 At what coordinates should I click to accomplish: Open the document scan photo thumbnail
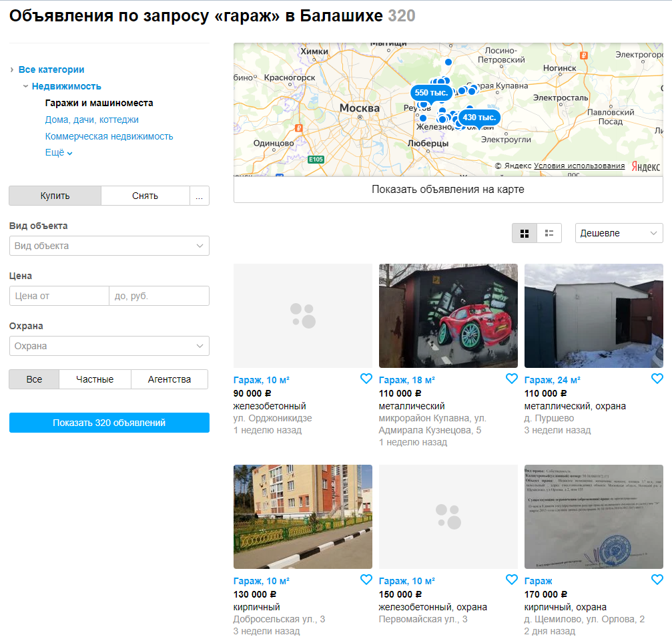tap(593, 517)
